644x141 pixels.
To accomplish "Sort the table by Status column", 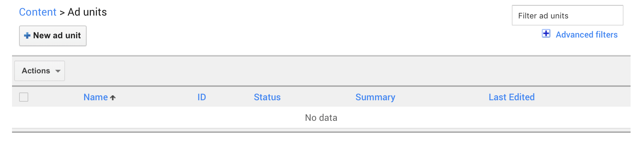I will (267, 97).
